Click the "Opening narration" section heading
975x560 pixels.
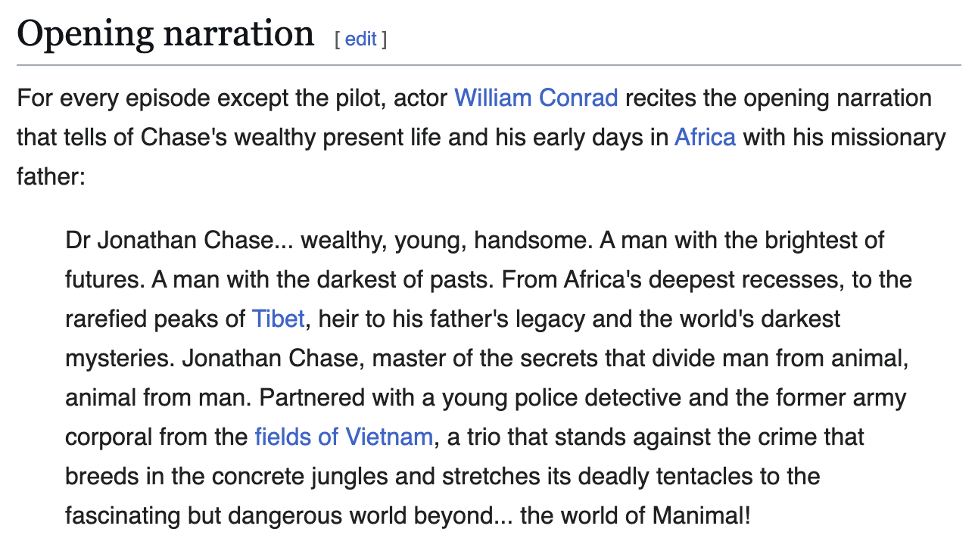coord(166,34)
